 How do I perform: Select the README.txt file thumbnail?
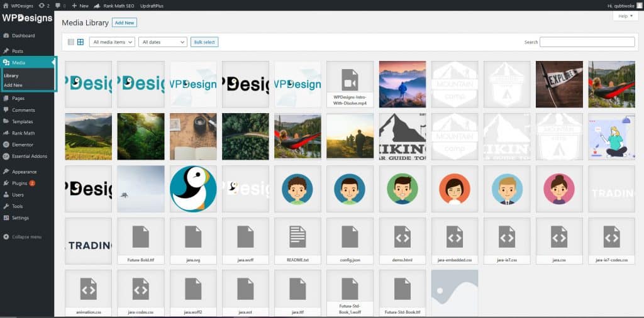tap(297, 241)
